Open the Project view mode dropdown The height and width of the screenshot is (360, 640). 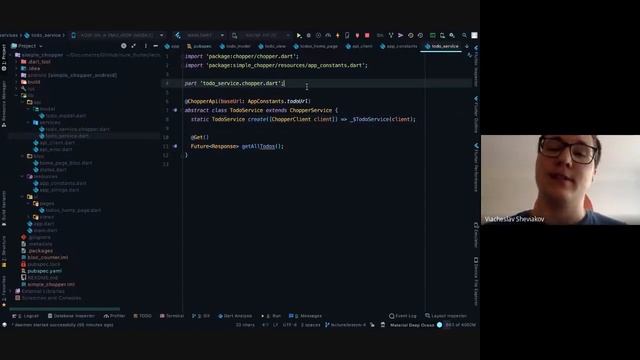click(27, 46)
